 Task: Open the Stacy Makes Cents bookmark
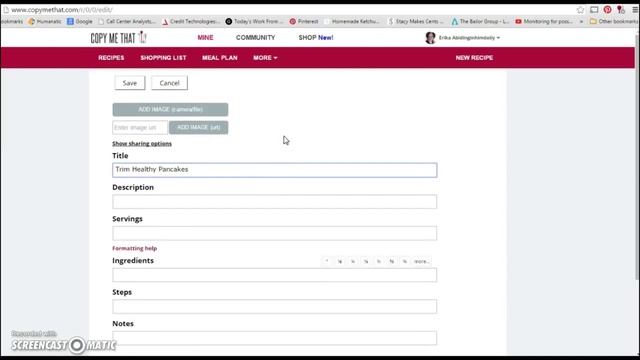point(416,21)
